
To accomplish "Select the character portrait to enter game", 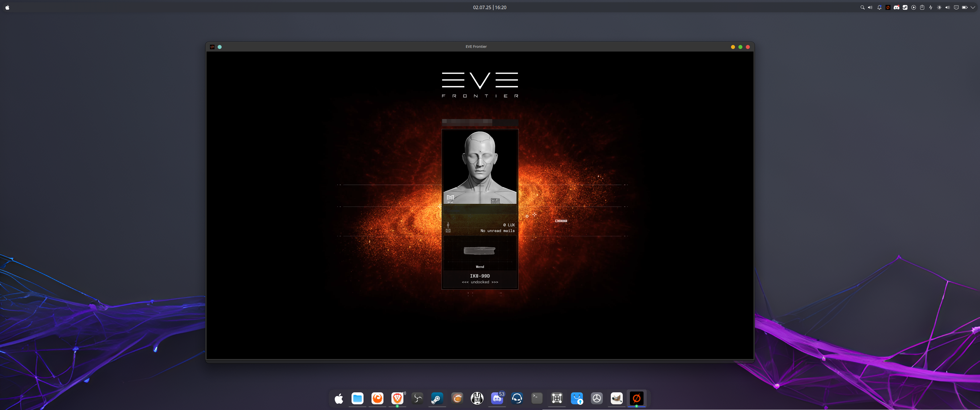I will tap(480, 167).
